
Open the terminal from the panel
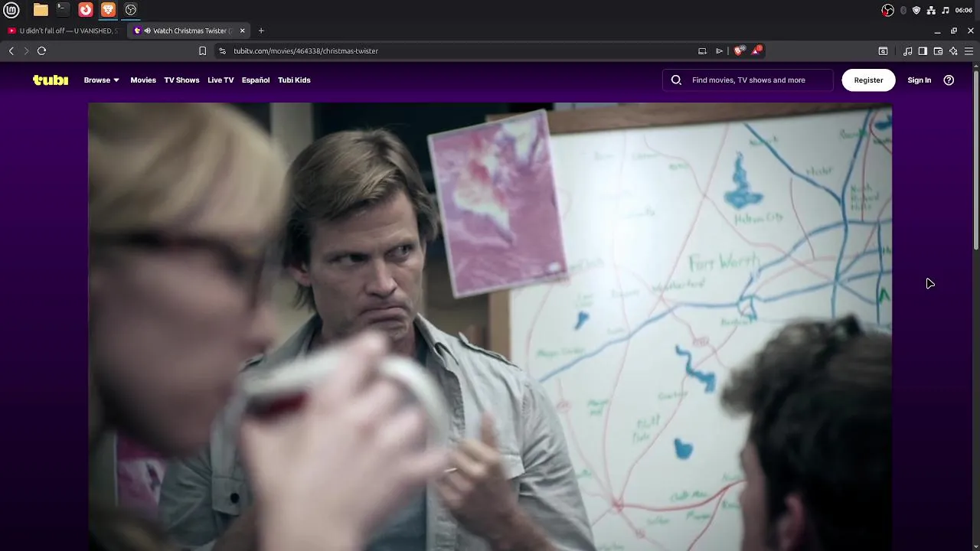point(63,10)
